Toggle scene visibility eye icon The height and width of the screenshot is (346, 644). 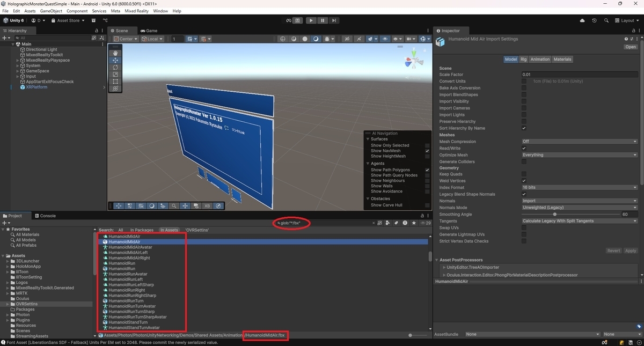tap(385, 39)
